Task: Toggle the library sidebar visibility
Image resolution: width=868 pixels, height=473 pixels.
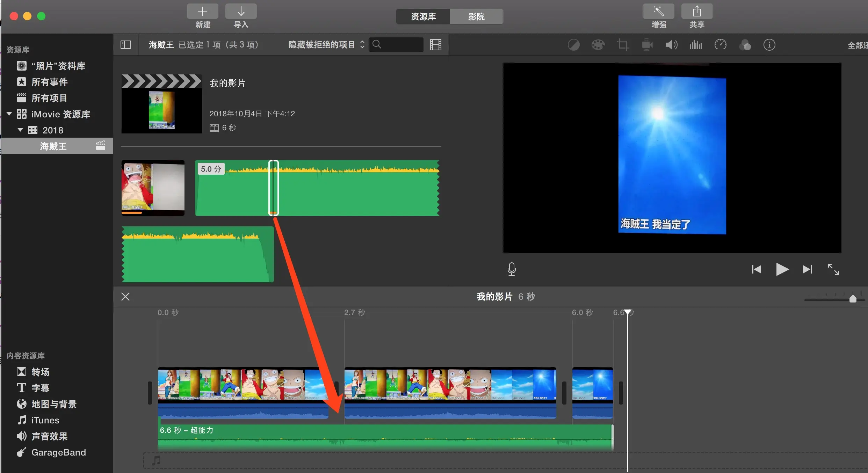Action: (126, 45)
